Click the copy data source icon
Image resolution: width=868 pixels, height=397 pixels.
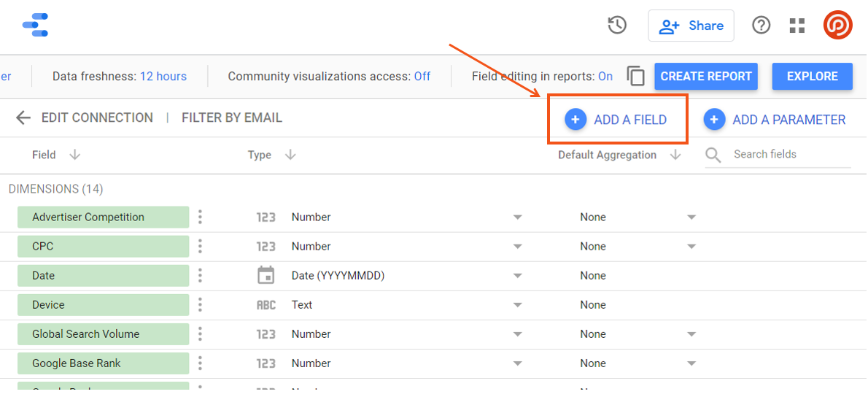635,76
